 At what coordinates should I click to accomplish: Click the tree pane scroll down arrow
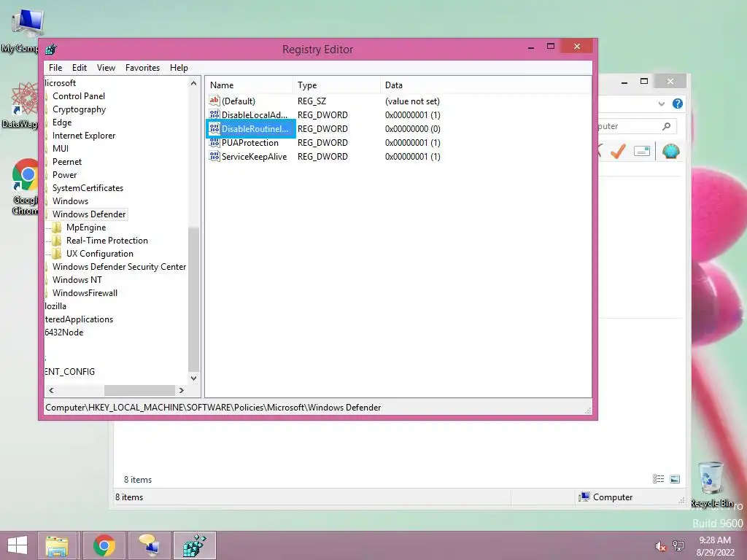(x=193, y=378)
